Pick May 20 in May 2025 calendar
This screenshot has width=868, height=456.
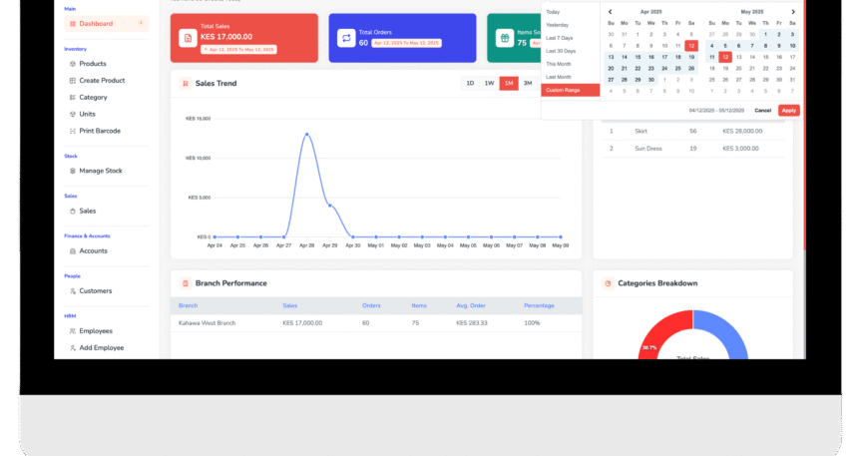pyautogui.click(x=738, y=69)
